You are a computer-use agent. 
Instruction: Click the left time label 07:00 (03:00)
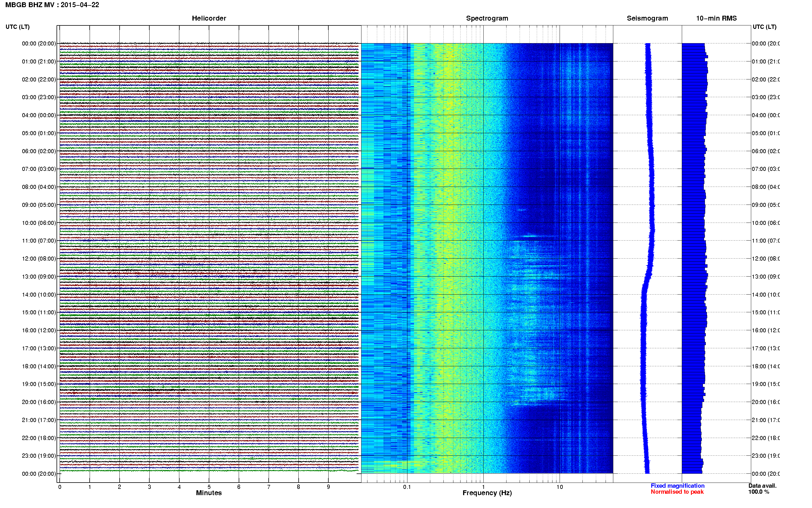tap(39, 169)
